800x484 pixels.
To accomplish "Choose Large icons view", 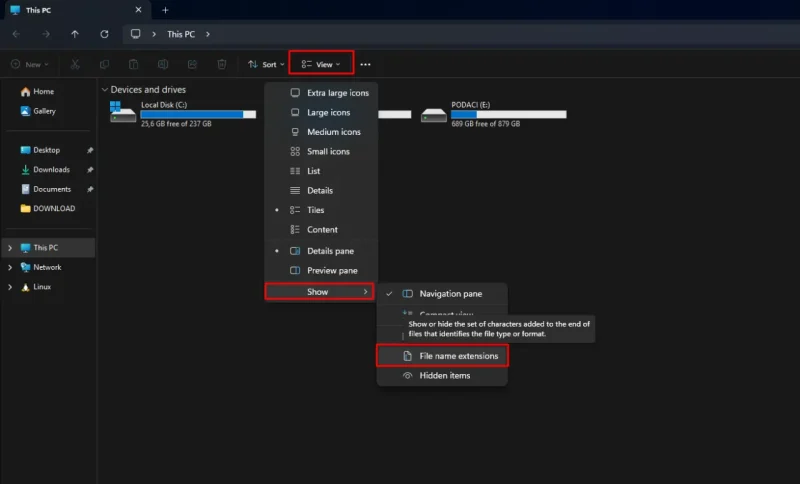I will pos(321,112).
